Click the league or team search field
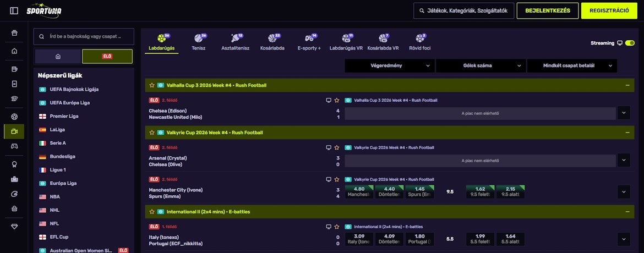The height and width of the screenshot is (253, 644). click(x=84, y=36)
